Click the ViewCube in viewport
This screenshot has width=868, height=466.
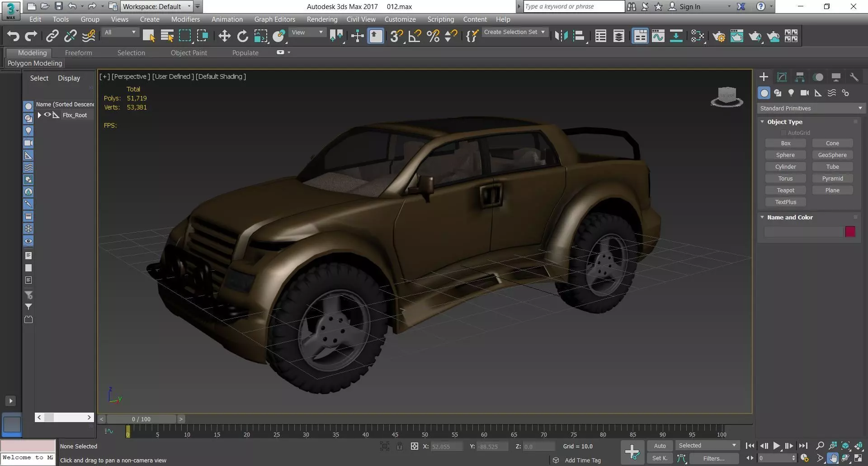727,96
